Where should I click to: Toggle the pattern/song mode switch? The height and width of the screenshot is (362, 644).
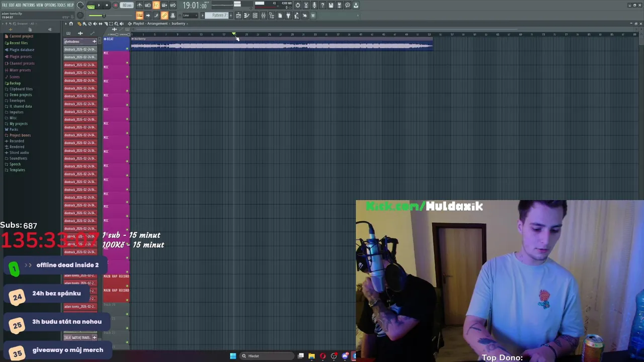coord(91,7)
